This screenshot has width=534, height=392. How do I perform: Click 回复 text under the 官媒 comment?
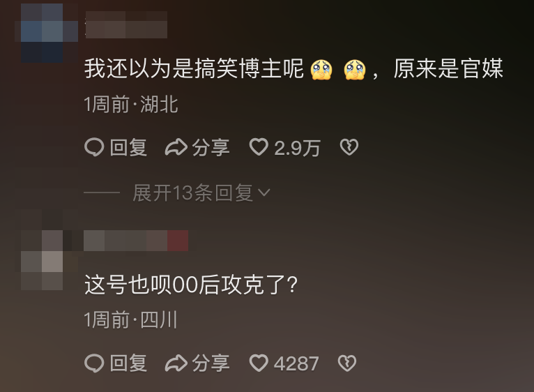click(128, 148)
